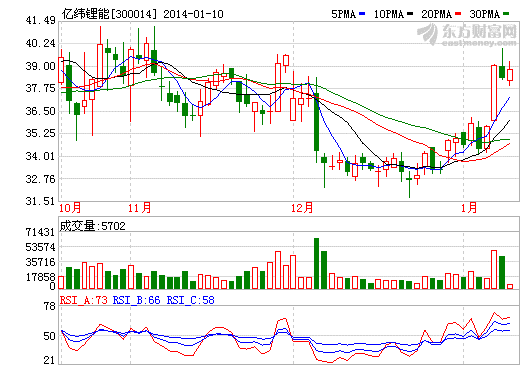Click the RSI_C:58 indicator label
The width and height of the screenshot is (520, 365).
pyautogui.click(x=190, y=300)
